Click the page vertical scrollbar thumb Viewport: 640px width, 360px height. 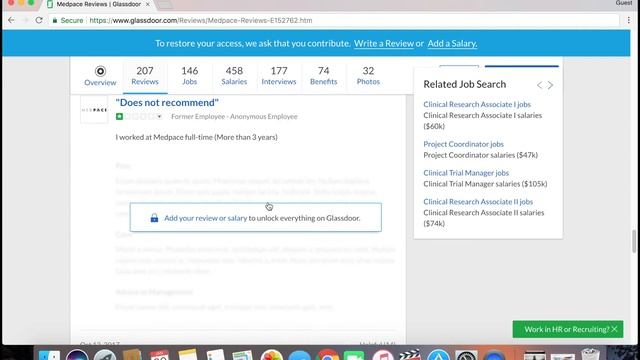(634, 241)
